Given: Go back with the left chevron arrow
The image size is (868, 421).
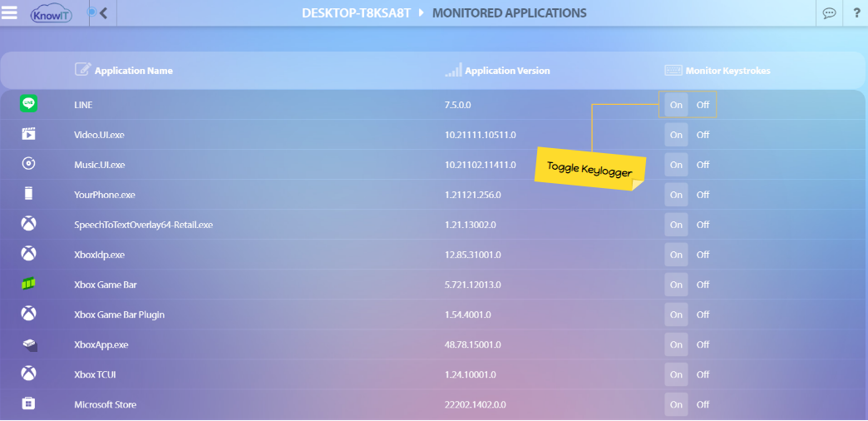Looking at the screenshot, I should tap(103, 12).
